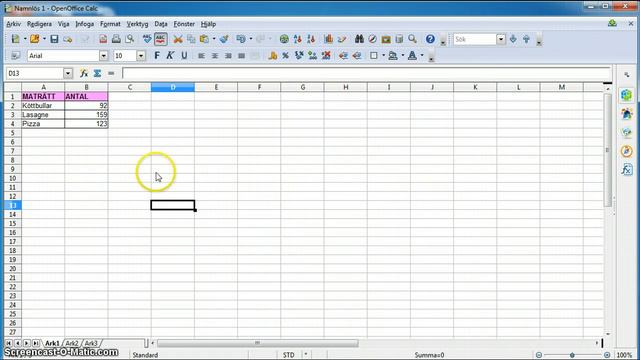
Task: Open page preview
Action: click(x=130, y=39)
